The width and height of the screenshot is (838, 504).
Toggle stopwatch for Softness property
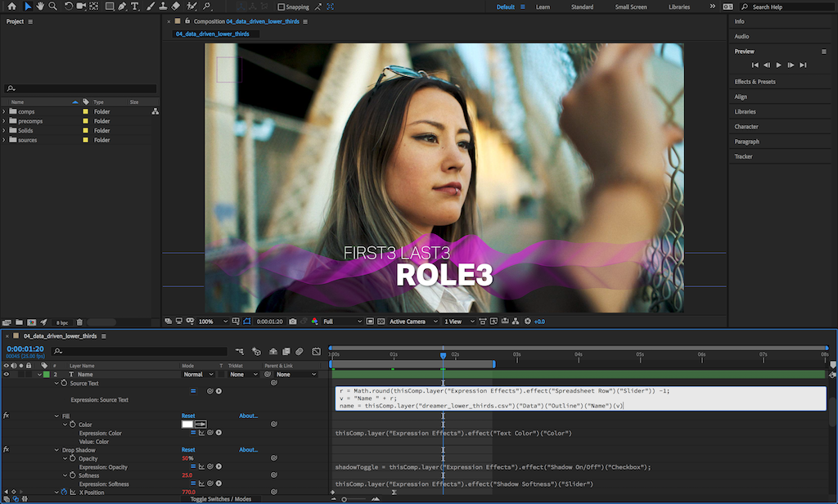[x=73, y=475]
